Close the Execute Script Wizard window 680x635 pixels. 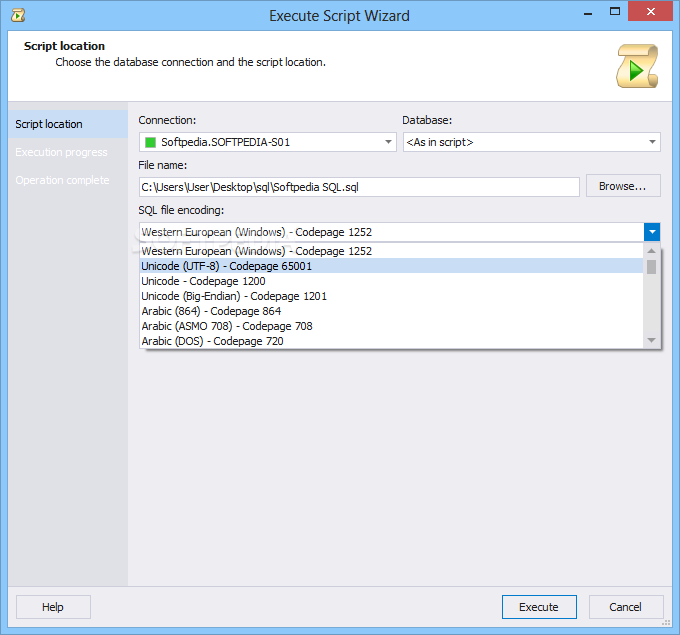651,11
